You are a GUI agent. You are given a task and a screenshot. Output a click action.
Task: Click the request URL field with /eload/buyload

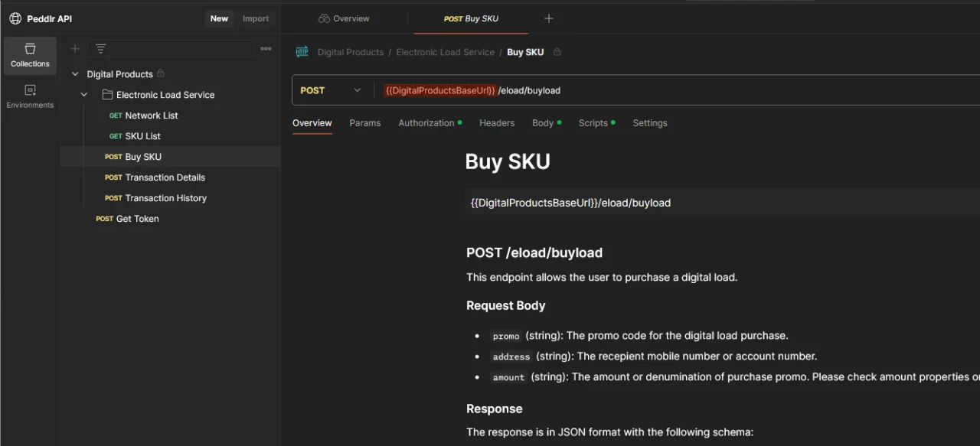(x=677, y=90)
